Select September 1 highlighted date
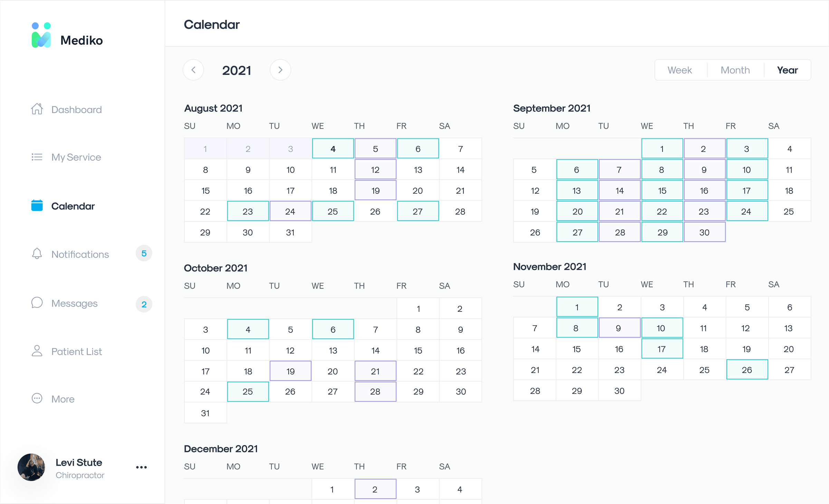The image size is (829, 504). pos(662,148)
